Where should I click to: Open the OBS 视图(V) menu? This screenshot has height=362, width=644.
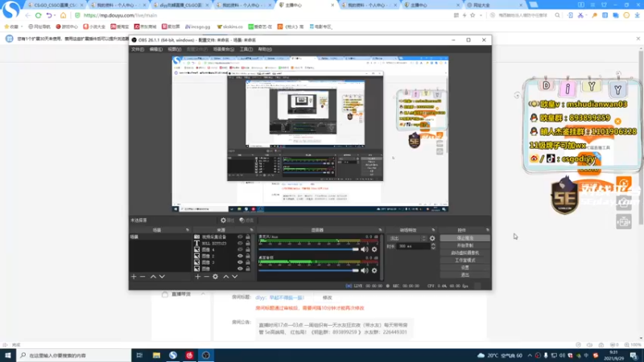174,49
